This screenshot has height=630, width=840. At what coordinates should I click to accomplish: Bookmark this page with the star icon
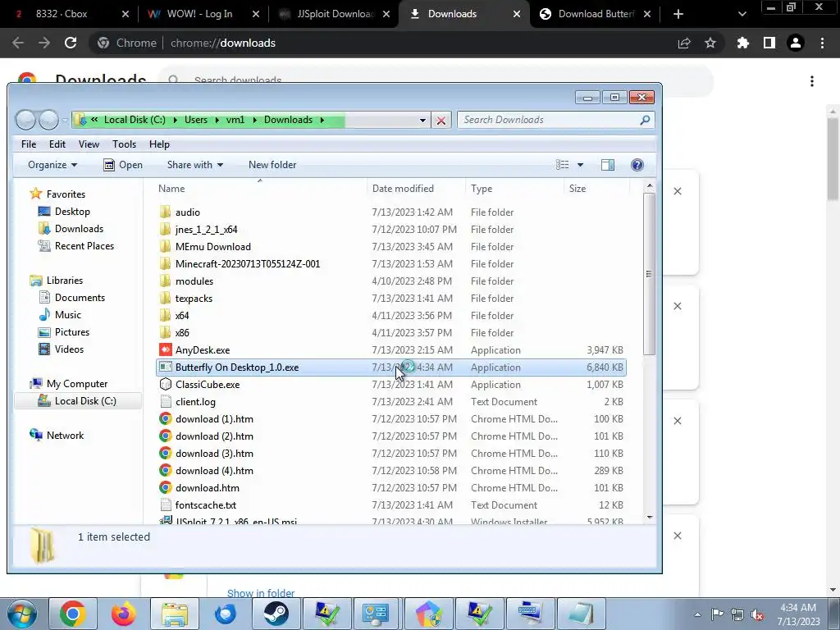click(710, 43)
